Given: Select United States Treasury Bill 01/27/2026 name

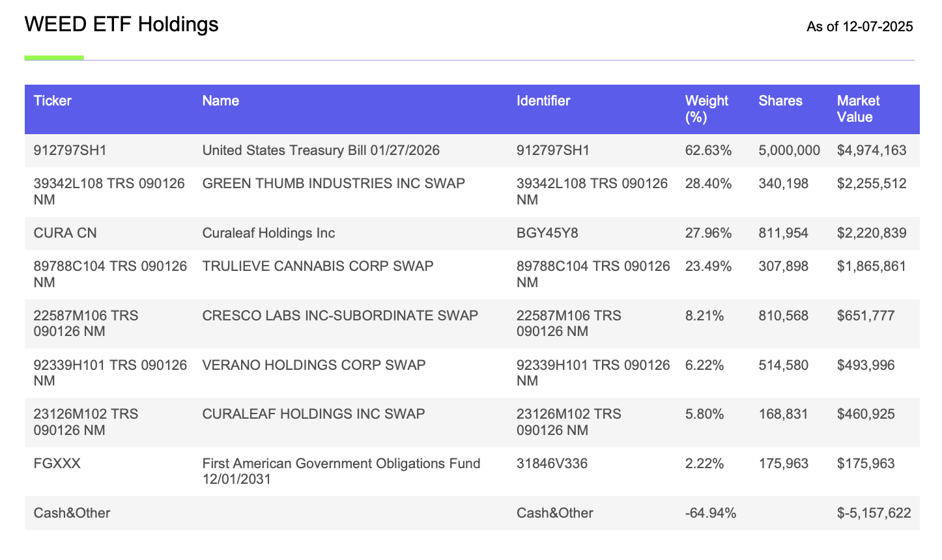Looking at the screenshot, I should point(321,150).
